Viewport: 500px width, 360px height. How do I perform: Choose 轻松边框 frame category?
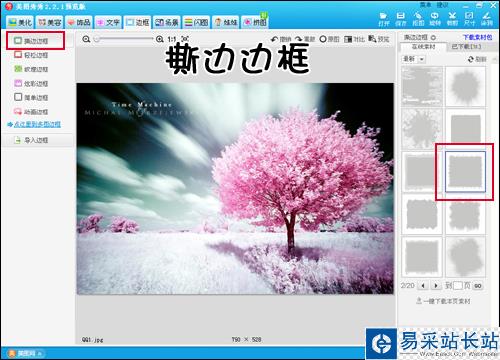coord(31,55)
